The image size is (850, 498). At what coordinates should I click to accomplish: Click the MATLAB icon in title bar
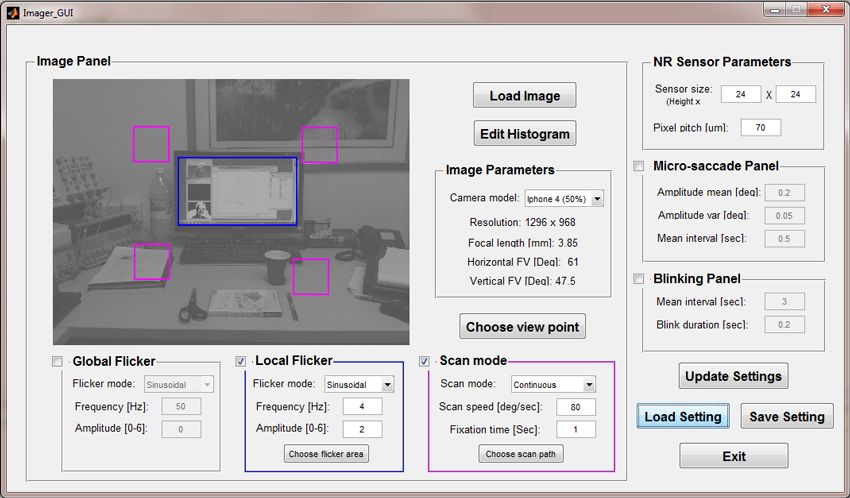pos(12,12)
